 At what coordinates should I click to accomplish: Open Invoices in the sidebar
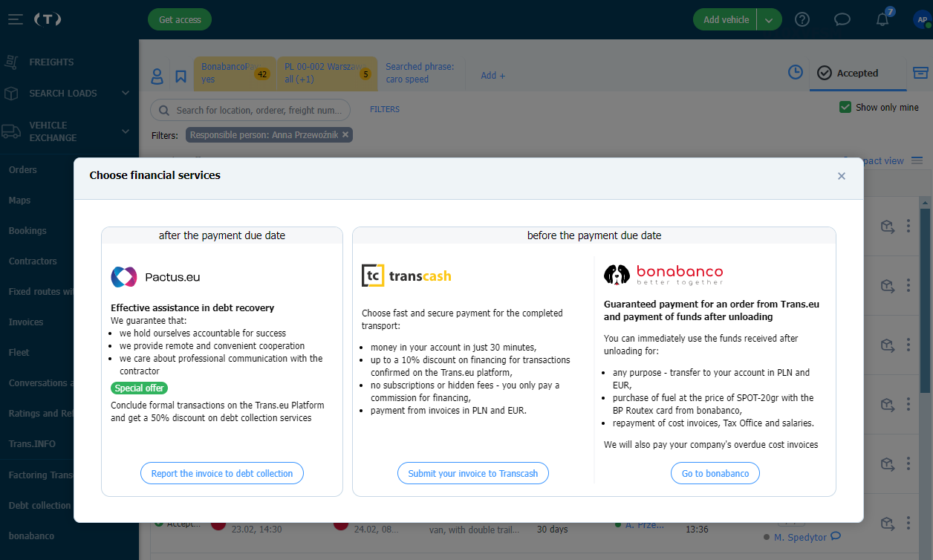click(26, 322)
